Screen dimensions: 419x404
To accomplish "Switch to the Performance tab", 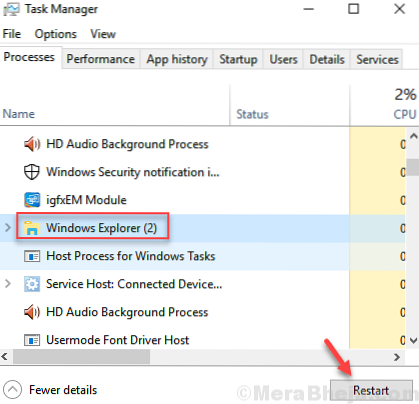I will [x=101, y=59].
